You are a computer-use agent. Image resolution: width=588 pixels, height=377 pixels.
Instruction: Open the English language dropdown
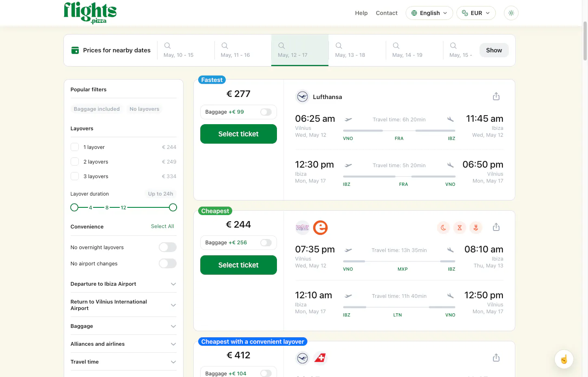pyautogui.click(x=429, y=13)
